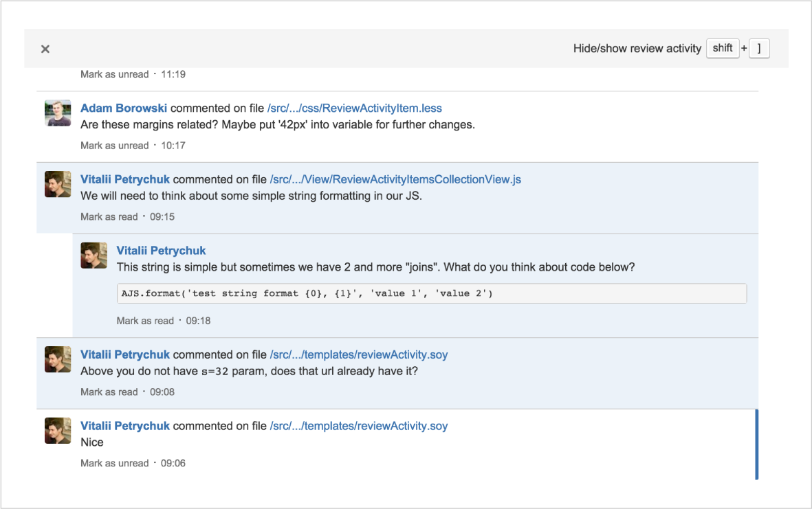Screen dimensions: 812x509
Task: Click the avatar next to the Nice comment
Action: pyautogui.click(x=58, y=431)
